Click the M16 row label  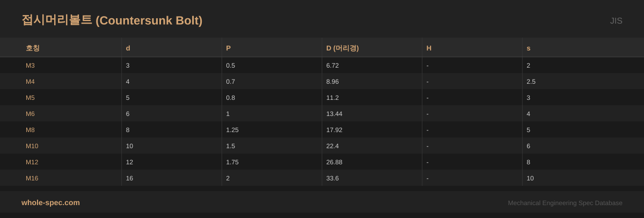[32, 178]
